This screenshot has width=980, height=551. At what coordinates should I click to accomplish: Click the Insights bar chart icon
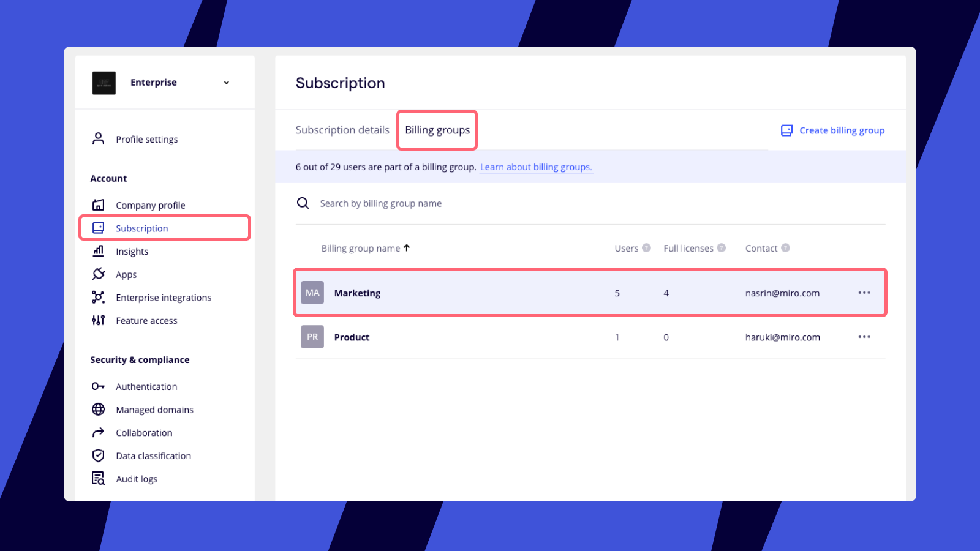click(98, 251)
